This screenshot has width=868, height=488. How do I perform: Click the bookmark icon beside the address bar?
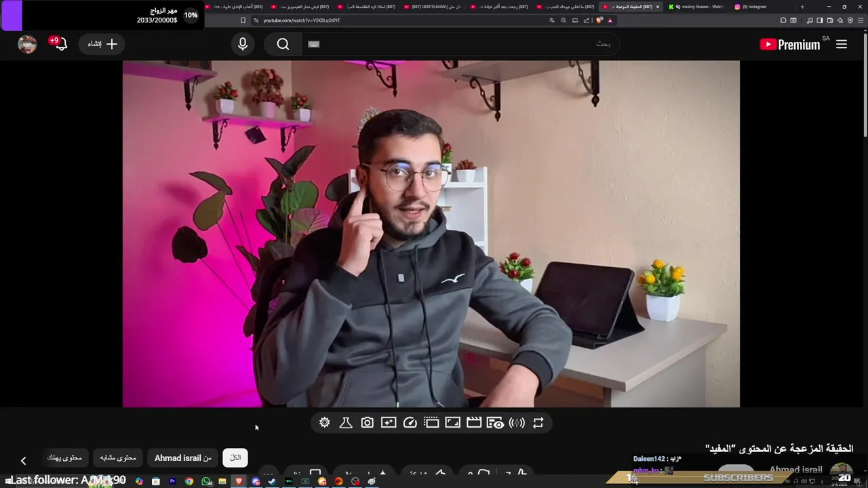243,20
